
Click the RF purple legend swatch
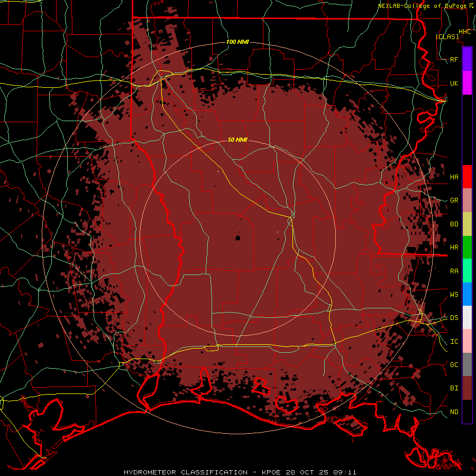click(x=467, y=59)
